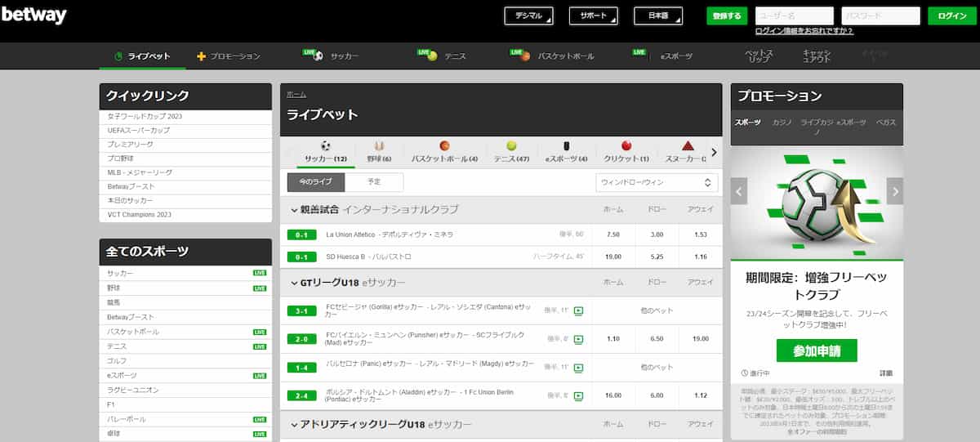Click the betway logo
The height and width of the screenshot is (442, 980).
click(33, 16)
